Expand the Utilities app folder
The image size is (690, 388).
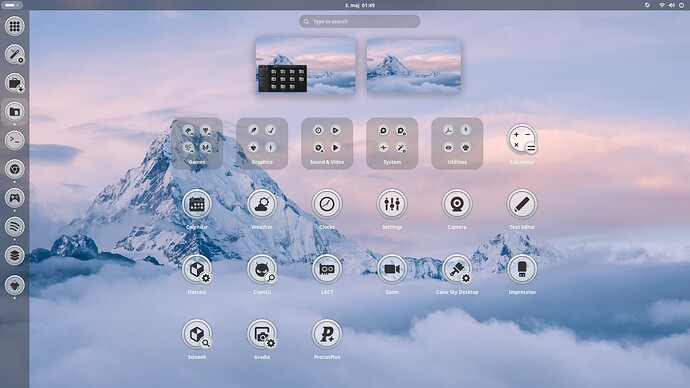point(457,143)
